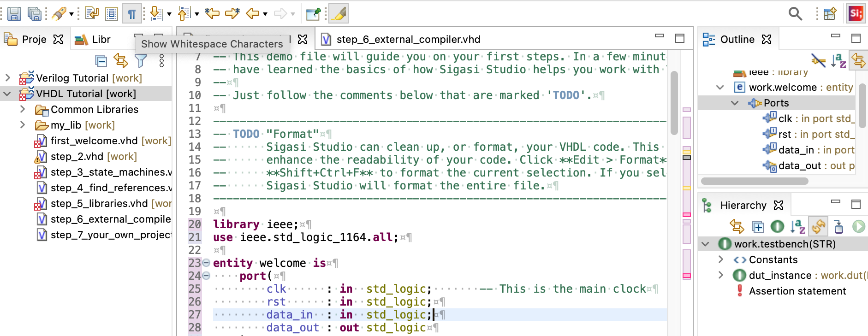868x336 pixels.
Task: Click Expand All icon in Hierarchy
Action: [757, 226]
